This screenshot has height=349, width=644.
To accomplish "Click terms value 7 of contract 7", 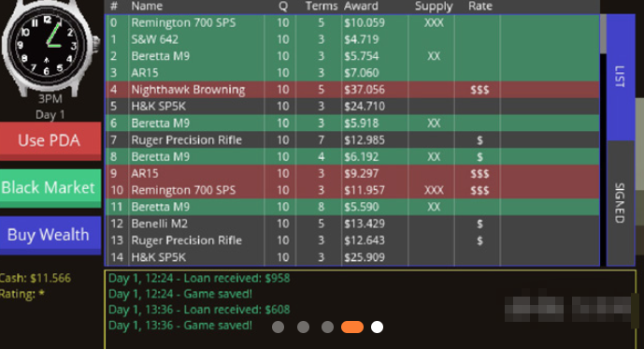I will [322, 139].
